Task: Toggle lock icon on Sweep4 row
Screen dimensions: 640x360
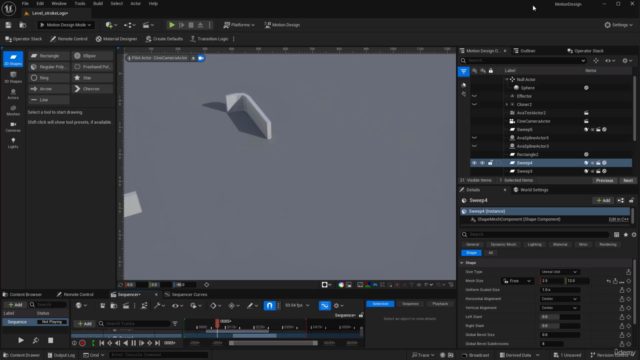Action: coord(490,163)
